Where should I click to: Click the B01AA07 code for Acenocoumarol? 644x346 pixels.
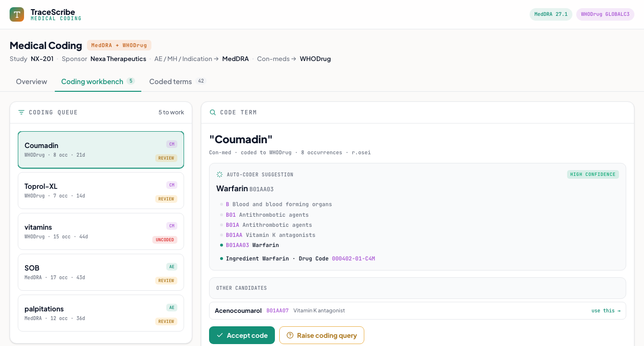[x=278, y=311]
